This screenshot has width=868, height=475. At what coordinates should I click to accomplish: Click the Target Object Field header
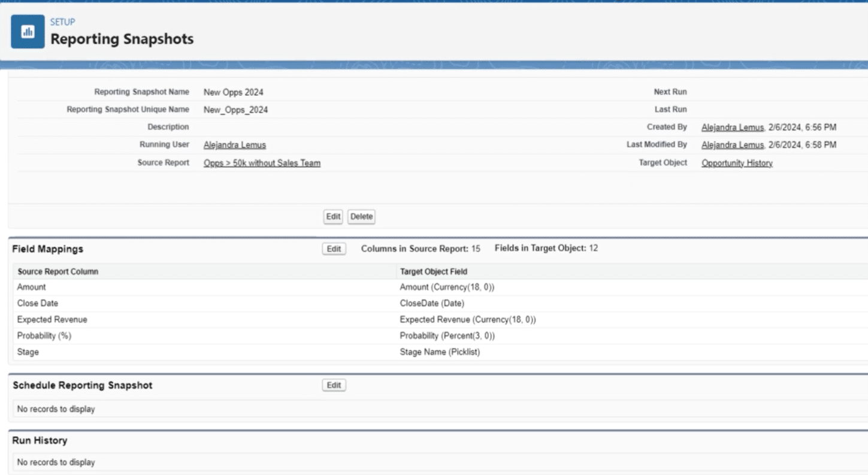[433, 271]
